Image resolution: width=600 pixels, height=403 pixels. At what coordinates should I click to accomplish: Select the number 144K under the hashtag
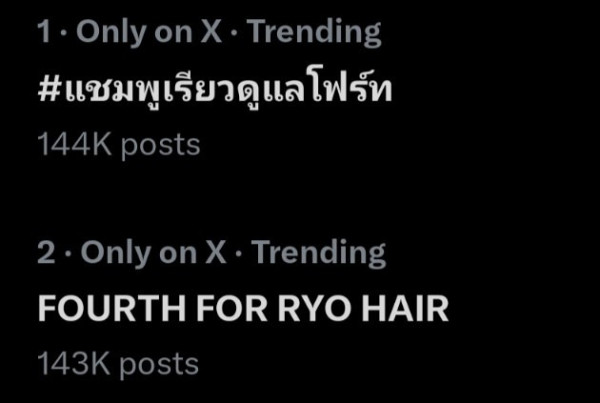point(75,144)
